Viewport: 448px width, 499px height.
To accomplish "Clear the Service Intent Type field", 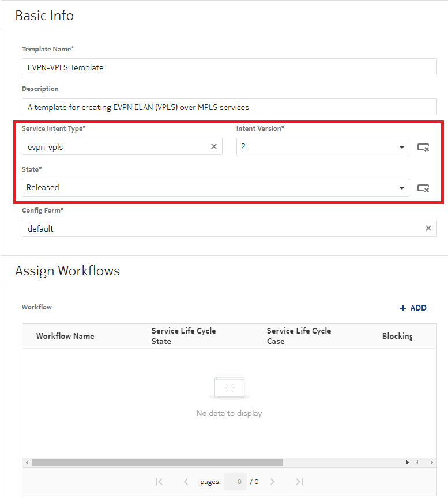I will point(213,147).
